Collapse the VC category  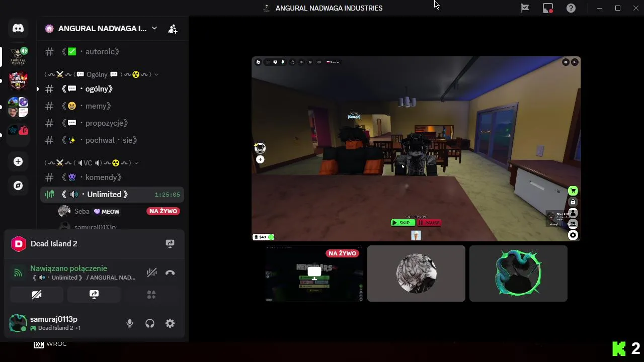click(x=91, y=163)
